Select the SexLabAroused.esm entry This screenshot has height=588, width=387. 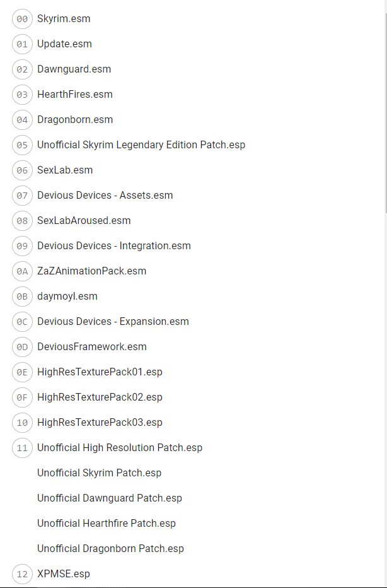(84, 221)
